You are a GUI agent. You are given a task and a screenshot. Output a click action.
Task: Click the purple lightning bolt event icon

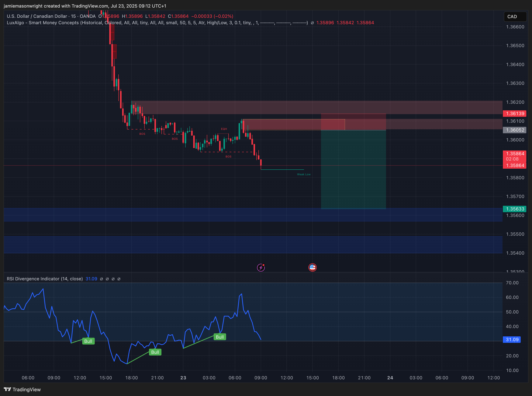pyautogui.click(x=261, y=267)
